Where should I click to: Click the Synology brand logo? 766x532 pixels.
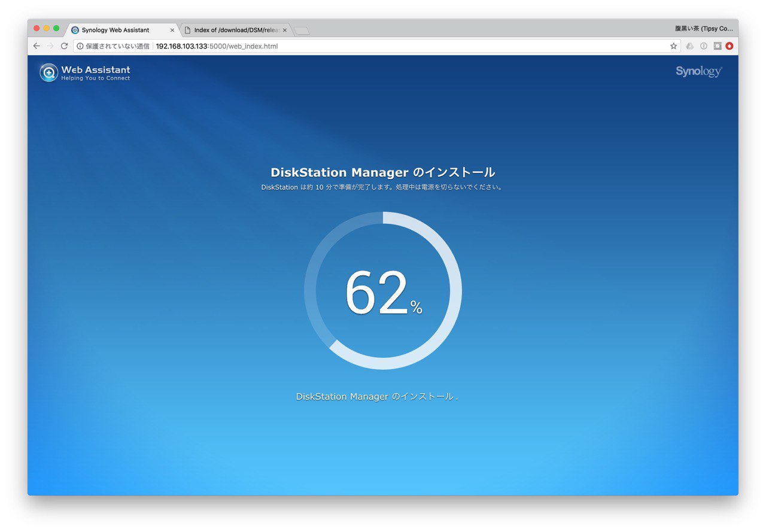coord(699,72)
